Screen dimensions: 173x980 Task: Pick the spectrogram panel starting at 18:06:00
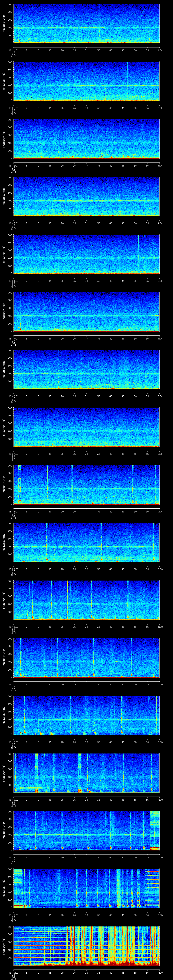click(x=87, y=369)
